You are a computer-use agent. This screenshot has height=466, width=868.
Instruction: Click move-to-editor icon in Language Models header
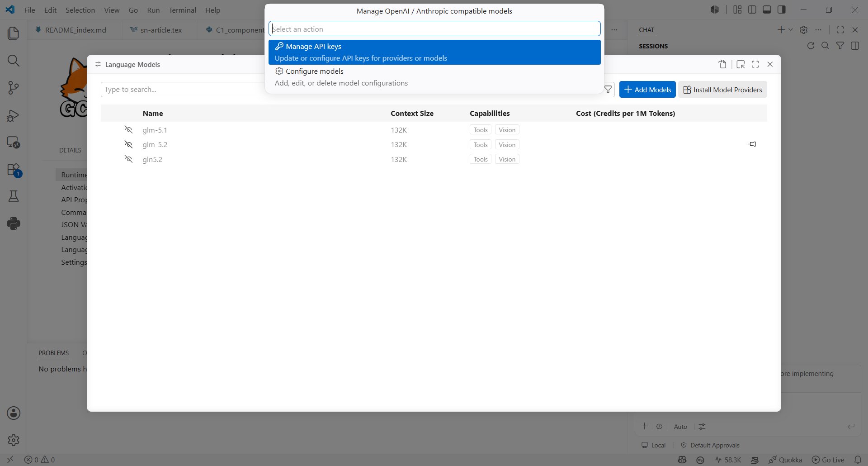pyautogui.click(x=741, y=64)
